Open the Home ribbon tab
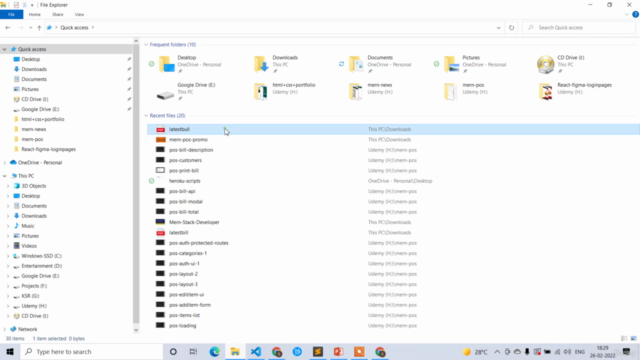 (x=35, y=14)
